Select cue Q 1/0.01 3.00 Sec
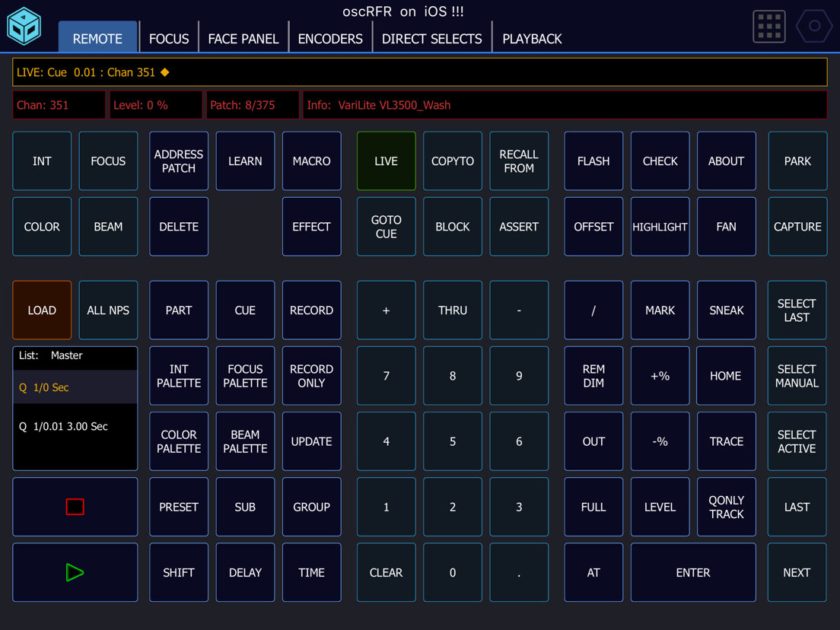 click(x=75, y=426)
